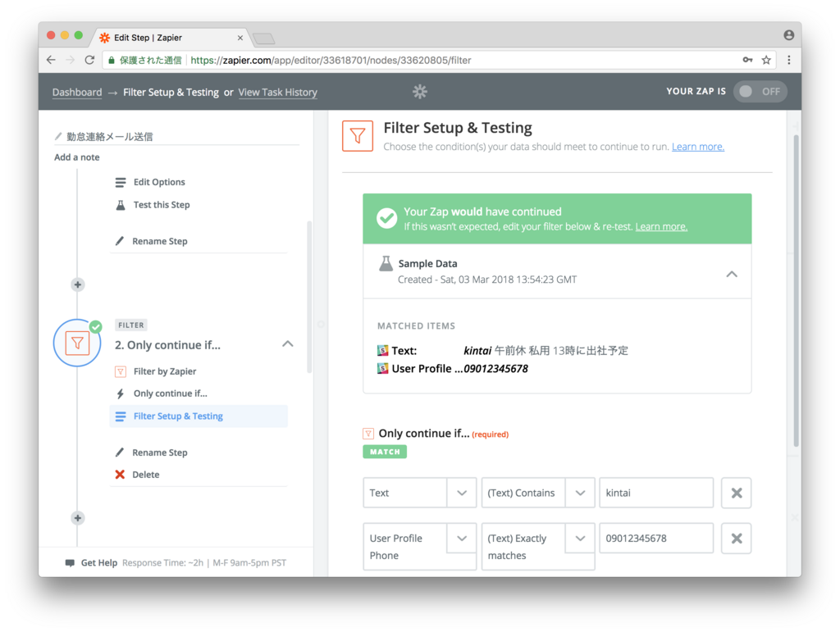This screenshot has width=840, height=632.
Task: Click the 09012345678 value input field
Action: click(x=656, y=539)
